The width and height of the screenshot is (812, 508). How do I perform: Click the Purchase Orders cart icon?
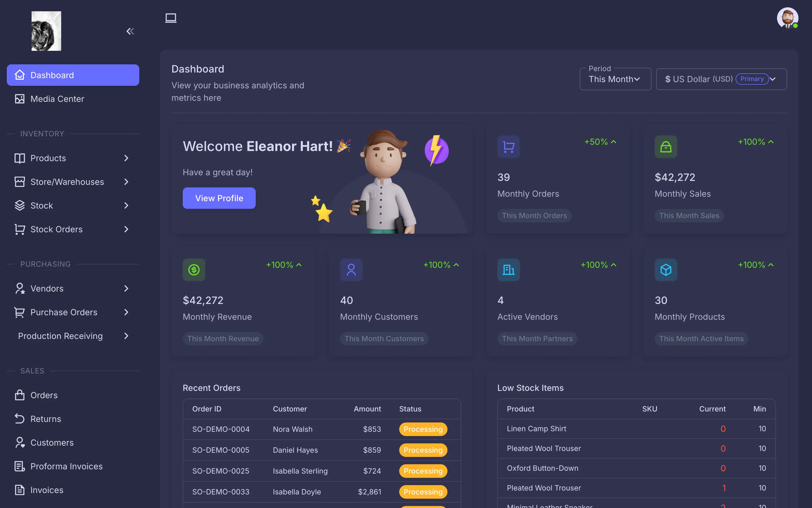click(x=20, y=312)
